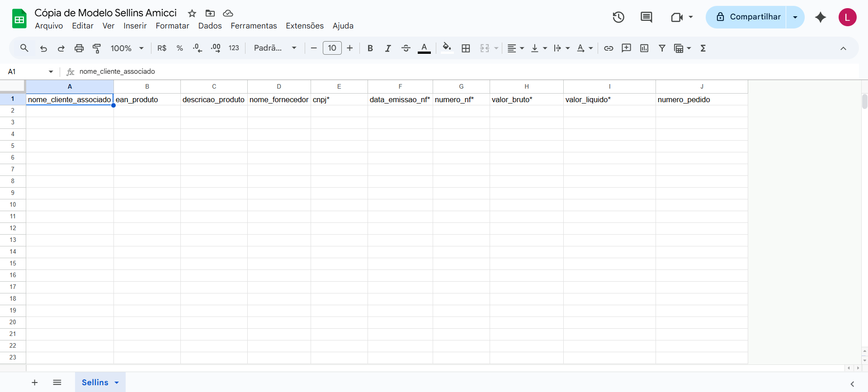Open the borders tool

(x=466, y=48)
